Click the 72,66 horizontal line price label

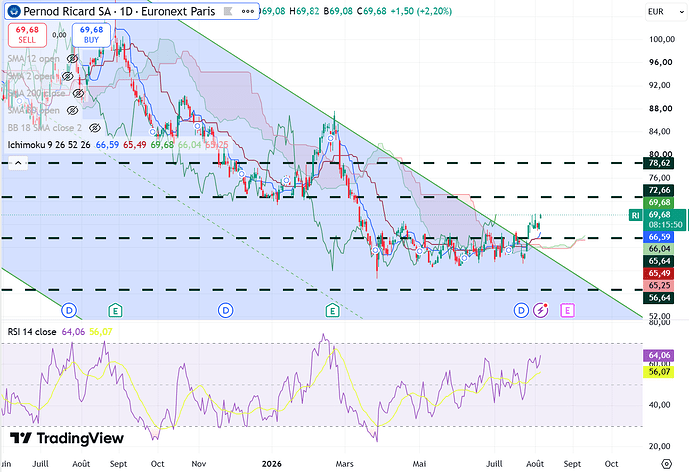point(660,190)
